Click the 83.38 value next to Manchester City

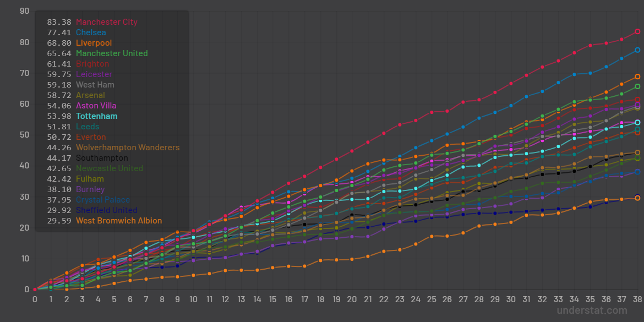pyautogui.click(x=59, y=22)
